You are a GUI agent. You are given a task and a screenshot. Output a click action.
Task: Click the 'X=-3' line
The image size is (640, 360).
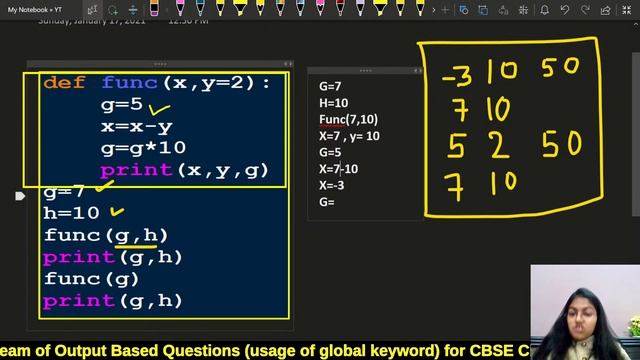click(331, 186)
